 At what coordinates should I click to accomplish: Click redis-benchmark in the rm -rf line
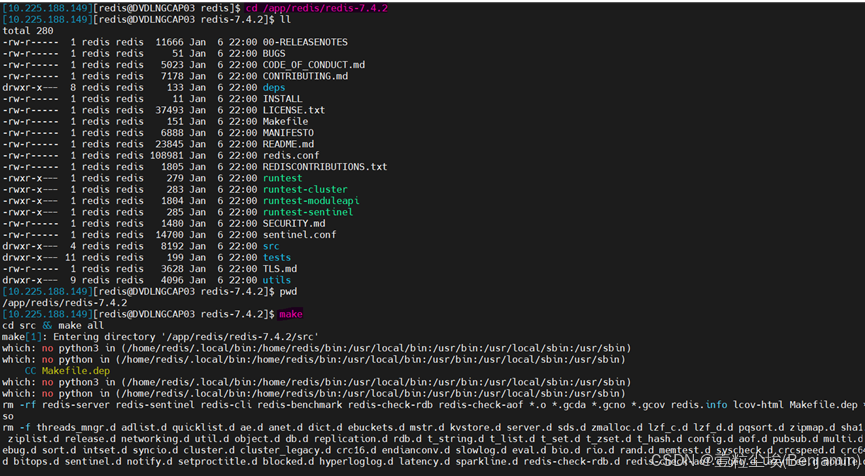coord(299,404)
